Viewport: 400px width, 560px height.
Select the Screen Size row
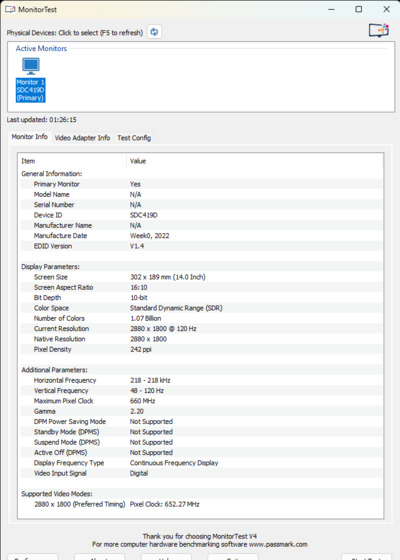click(201, 277)
